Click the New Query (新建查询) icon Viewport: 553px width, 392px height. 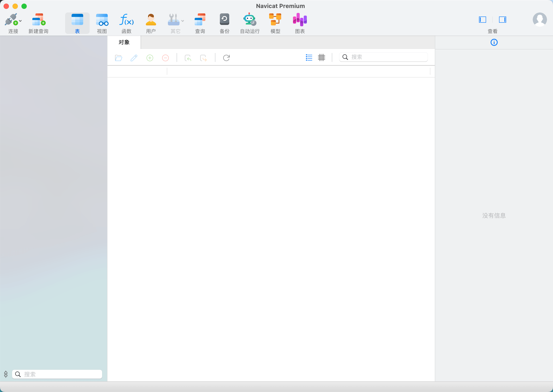[38, 20]
